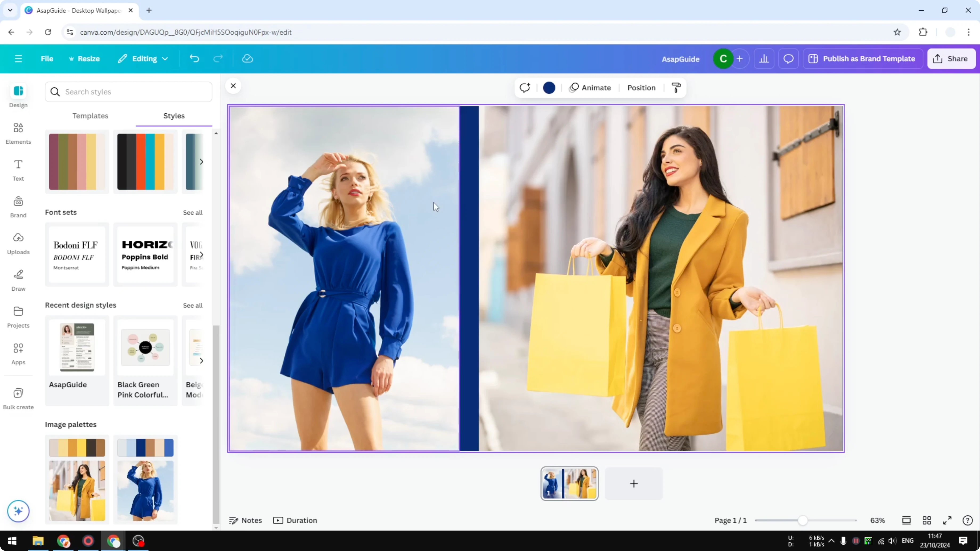Open the Position menu
This screenshot has width=980, height=551.
(641, 88)
